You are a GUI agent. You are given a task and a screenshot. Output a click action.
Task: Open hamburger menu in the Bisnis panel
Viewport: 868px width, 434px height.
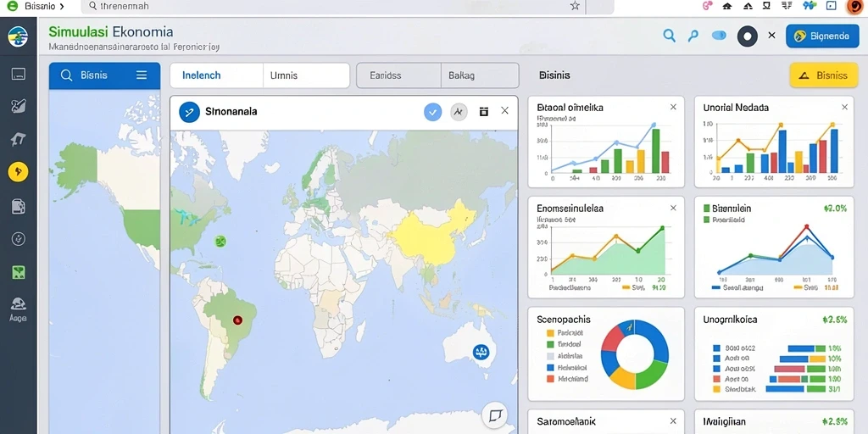(x=142, y=75)
